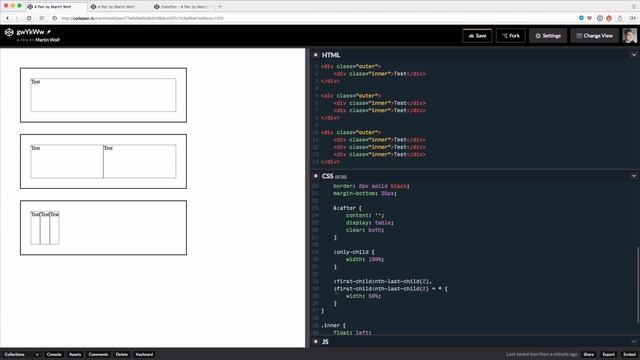Click pen title 'gwYkWw'
The width and height of the screenshot is (640, 360).
pyautogui.click(x=30, y=32)
